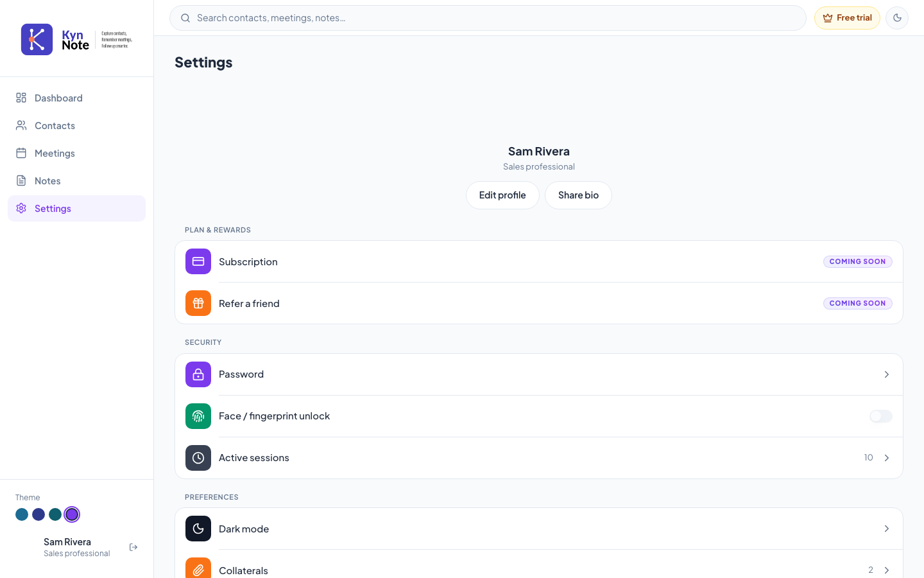The width and height of the screenshot is (924, 578).
Task: Open the Subscription row
Action: pyautogui.click(x=539, y=261)
